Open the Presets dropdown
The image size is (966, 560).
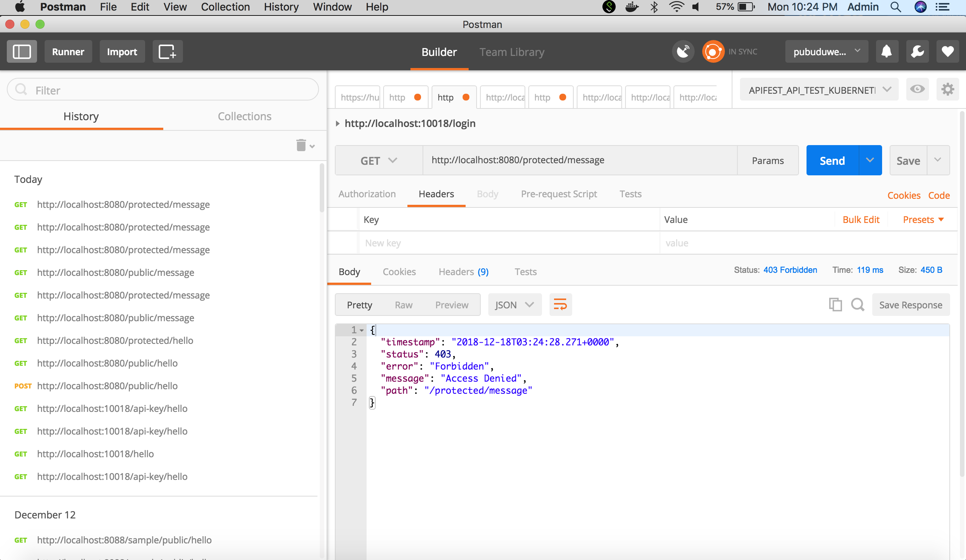923,220
